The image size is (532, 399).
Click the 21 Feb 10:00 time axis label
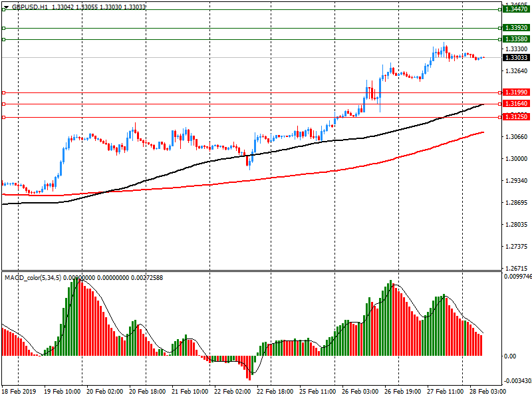click(190, 391)
